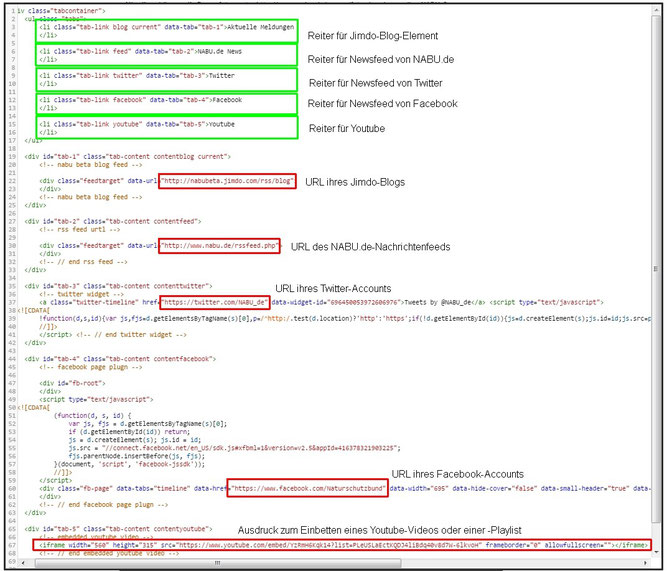Click the "tab-link feed" list item code
Screen dimensions: 667x571
167,55
